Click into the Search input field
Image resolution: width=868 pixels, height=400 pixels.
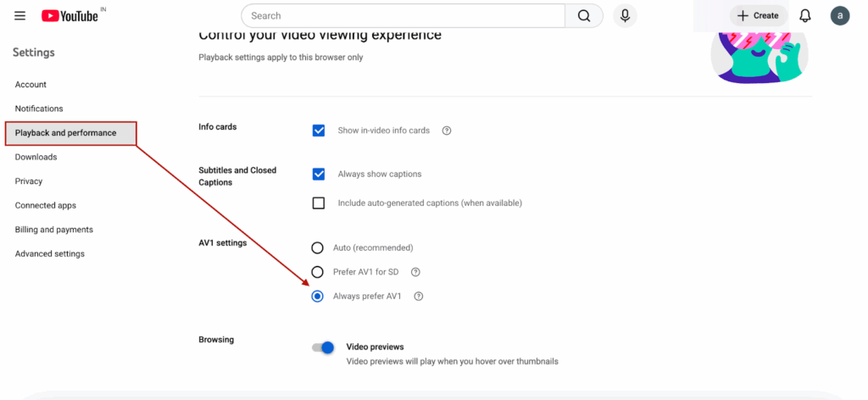pos(403,16)
